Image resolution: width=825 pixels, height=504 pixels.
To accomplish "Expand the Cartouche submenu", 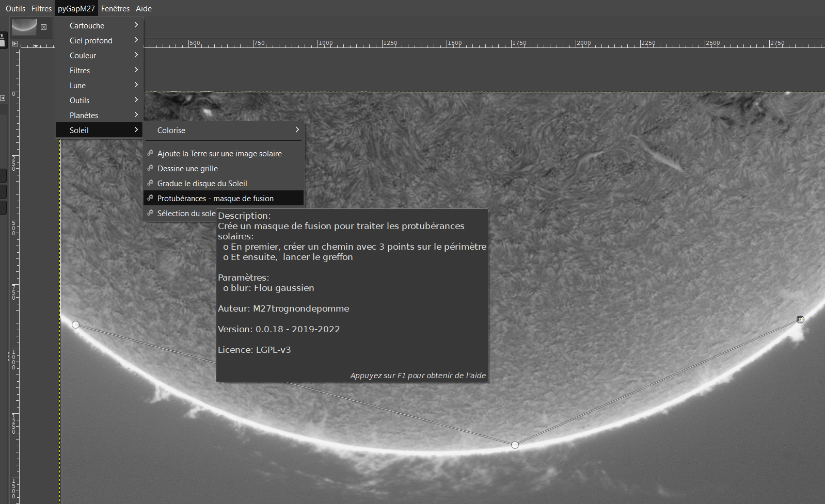I will coord(99,25).
